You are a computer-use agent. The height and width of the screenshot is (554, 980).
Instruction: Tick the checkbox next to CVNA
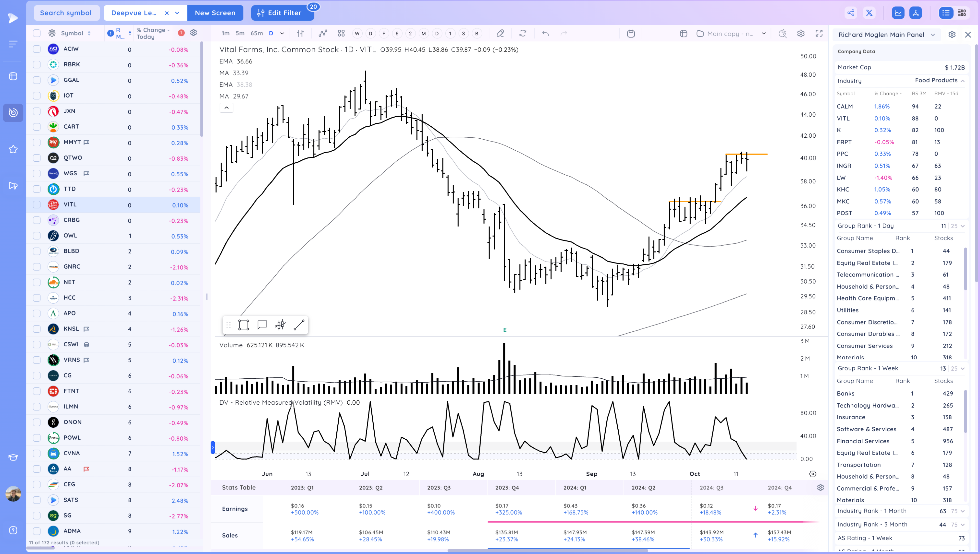click(37, 453)
